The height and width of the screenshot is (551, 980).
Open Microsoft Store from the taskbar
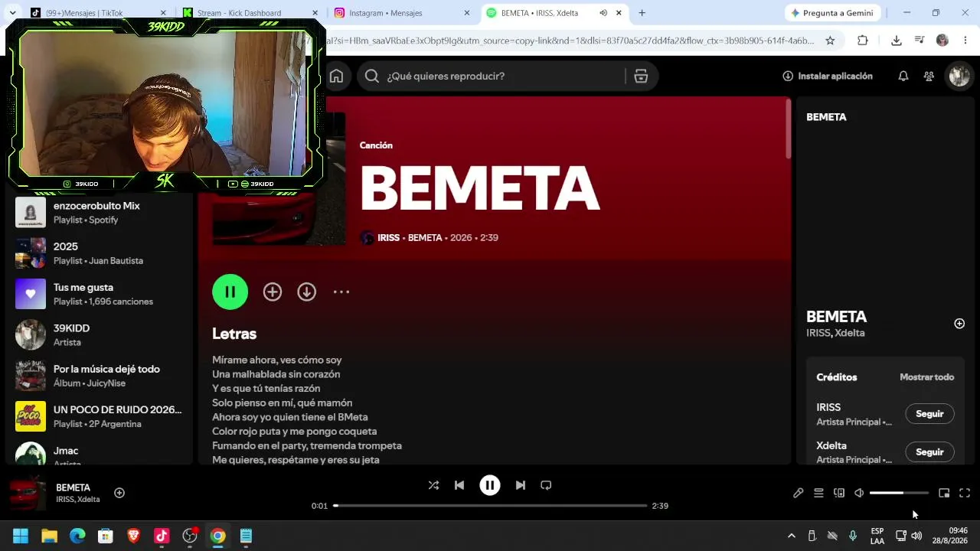tap(106, 536)
